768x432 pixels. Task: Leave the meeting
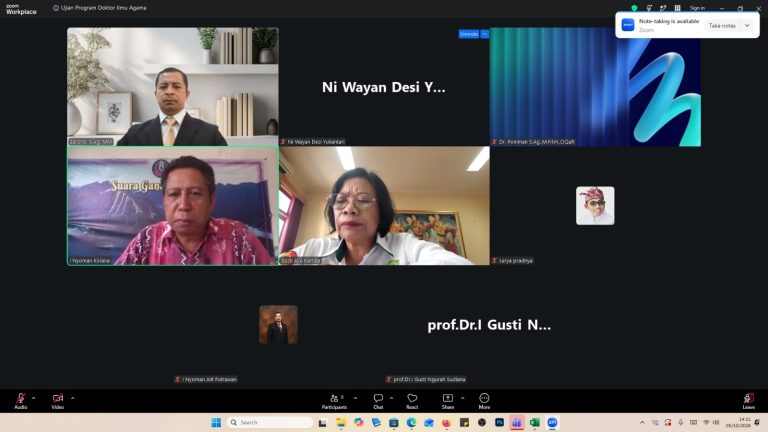click(748, 401)
